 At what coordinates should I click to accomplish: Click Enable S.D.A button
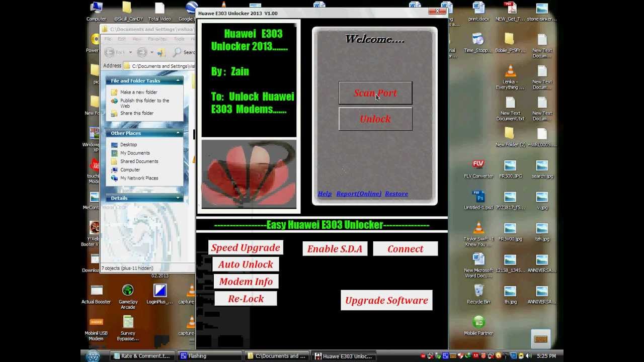pos(335,249)
